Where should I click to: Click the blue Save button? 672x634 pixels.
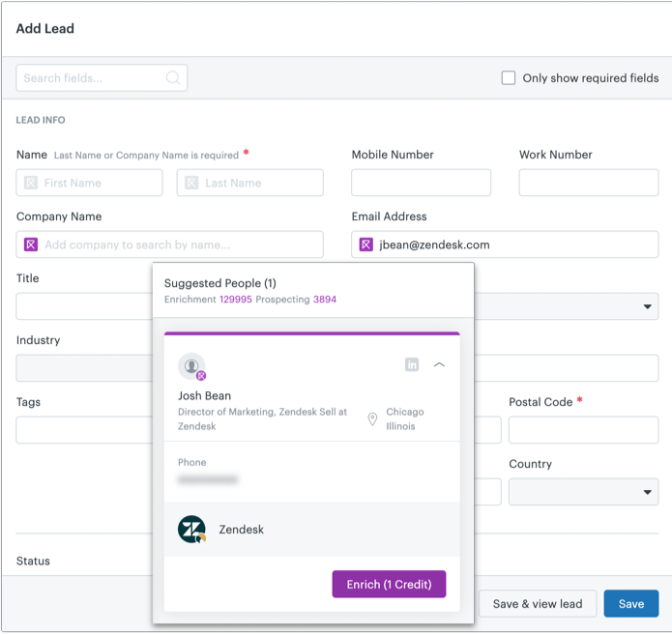click(x=630, y=604)
